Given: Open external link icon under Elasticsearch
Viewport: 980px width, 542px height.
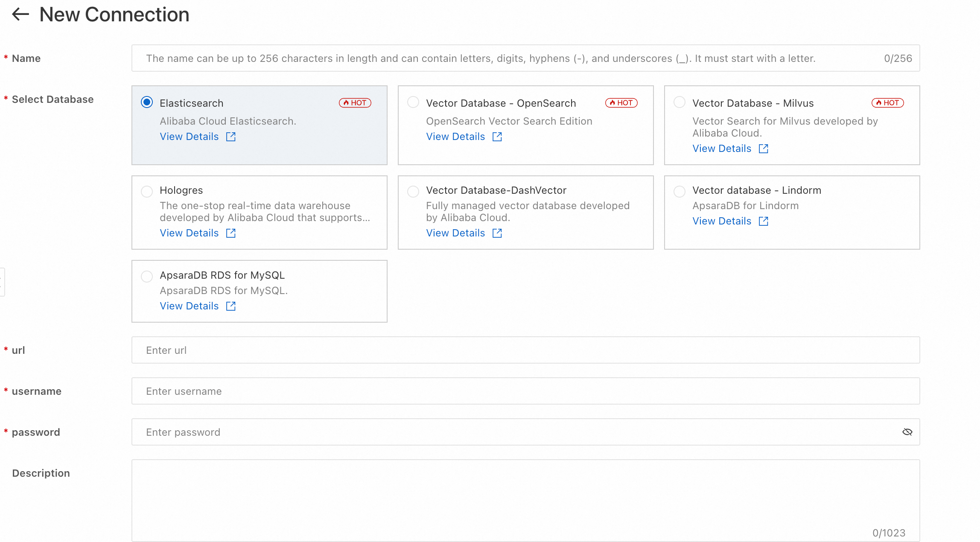Looking at the screenshot, I should click(230, 137).
